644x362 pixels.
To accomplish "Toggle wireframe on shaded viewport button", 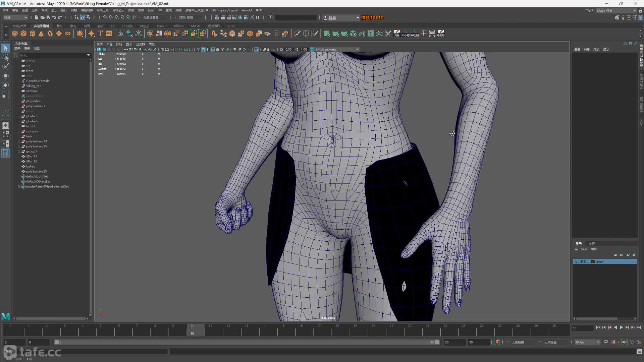I will [213, 50].
